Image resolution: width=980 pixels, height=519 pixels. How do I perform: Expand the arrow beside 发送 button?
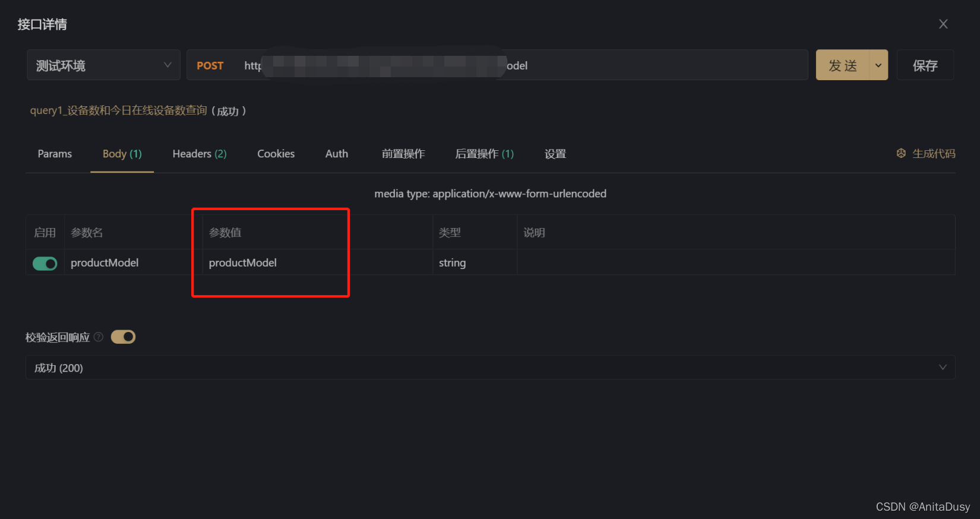coord(878,65)
